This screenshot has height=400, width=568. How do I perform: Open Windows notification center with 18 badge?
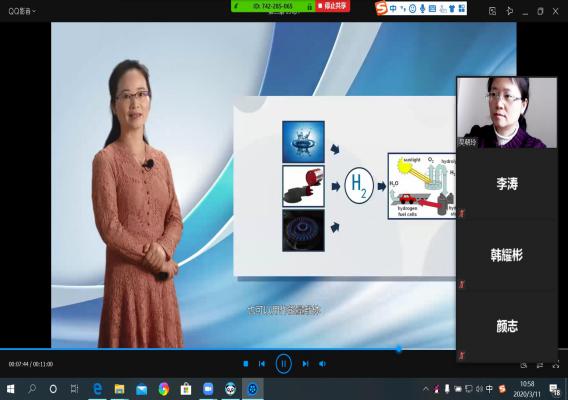click(554, 389)
